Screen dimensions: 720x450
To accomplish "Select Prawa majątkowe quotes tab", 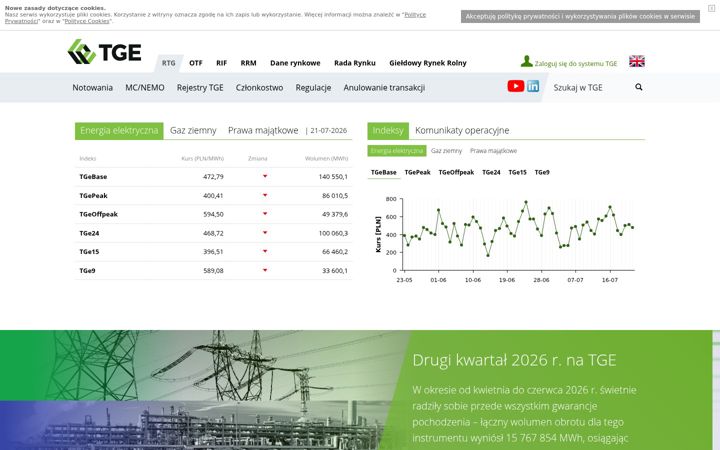I will (x=263, y=130).
